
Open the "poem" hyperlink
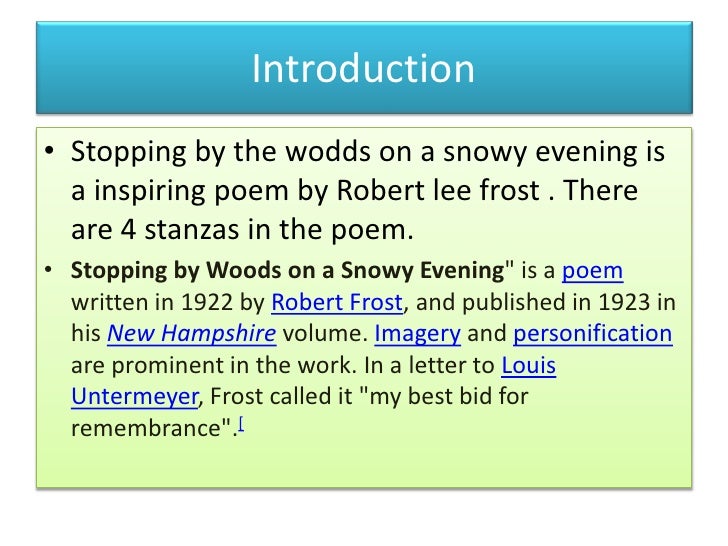coord(592,271)
